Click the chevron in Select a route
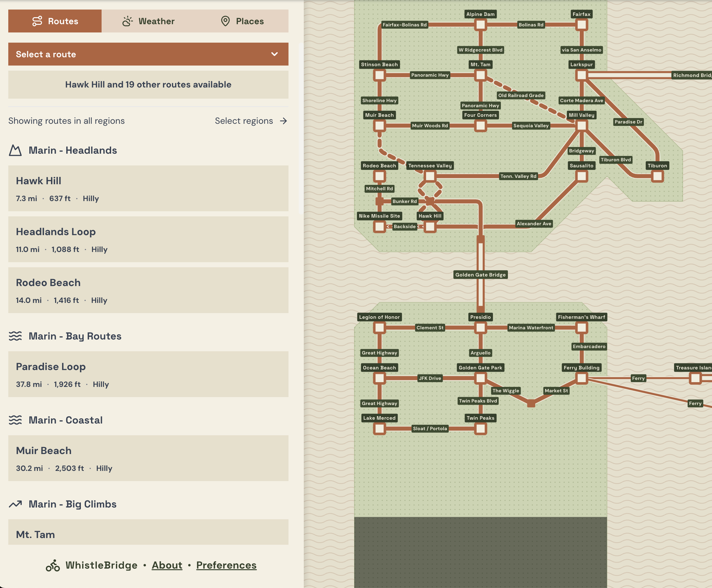712x588 pixels. (x=274, y=54)
